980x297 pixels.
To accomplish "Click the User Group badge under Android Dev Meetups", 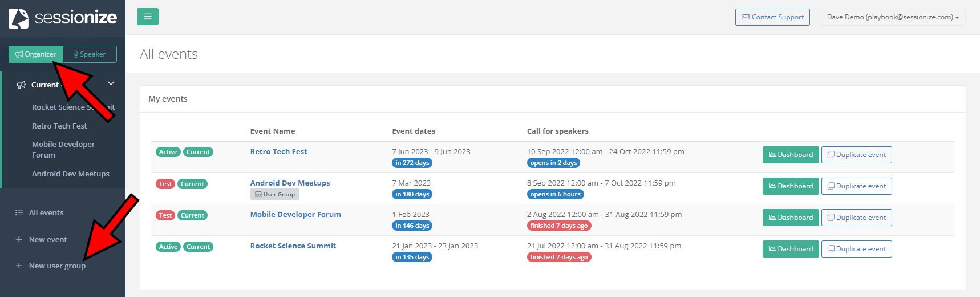I will [x=274, y=195].
